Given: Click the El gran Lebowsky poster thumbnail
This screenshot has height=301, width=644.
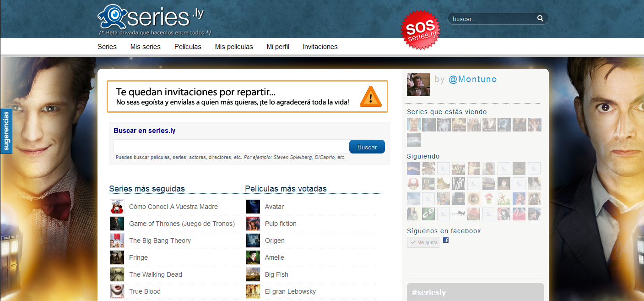Looking at the screenshot, I should [x=253, y=291].
